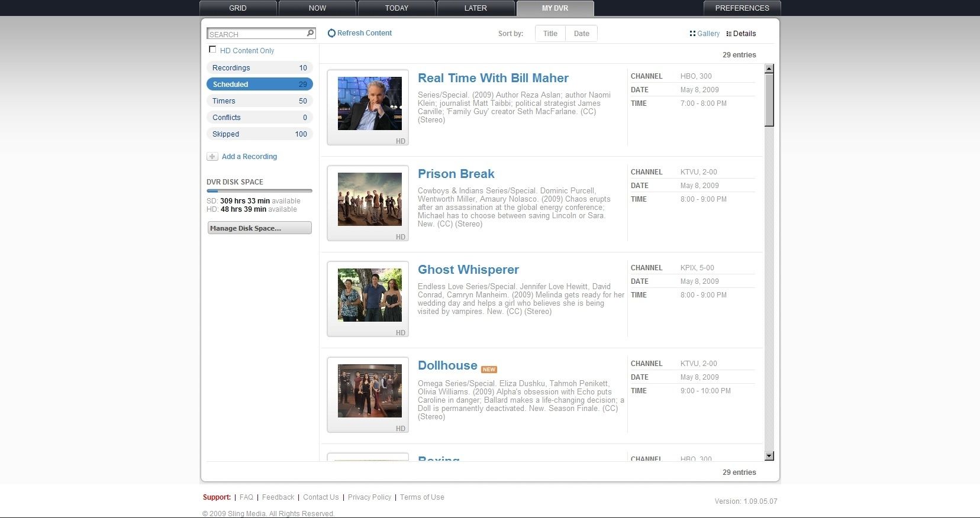This screenshot has height=518, width=980.
Task: Click the HD badge under Dollhouse thumbnail
Action: pos(401,429)
